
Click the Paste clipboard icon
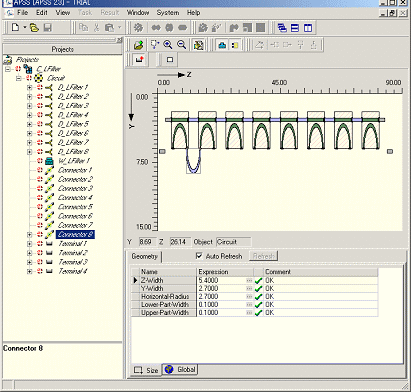[109, 27]
